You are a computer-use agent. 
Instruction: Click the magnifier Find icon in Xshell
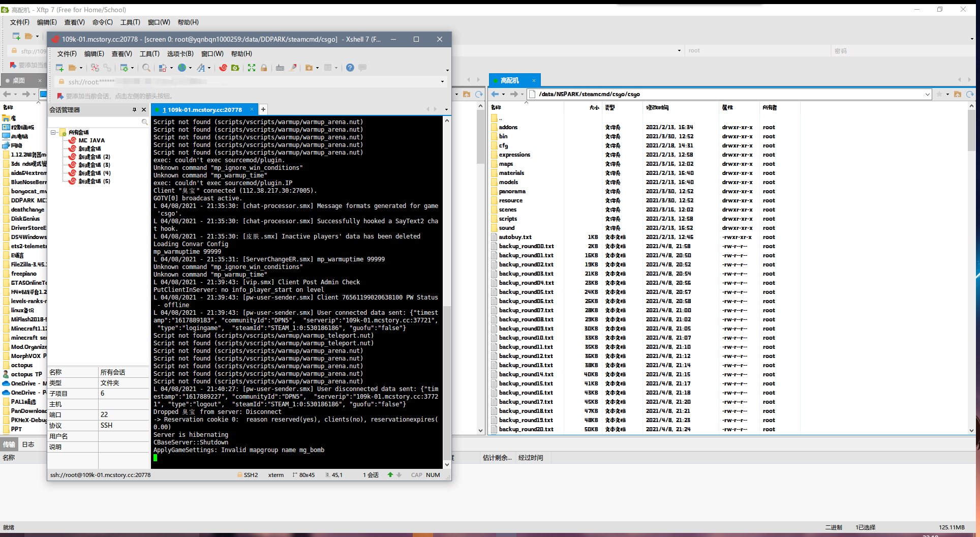[x=146, y=68]
